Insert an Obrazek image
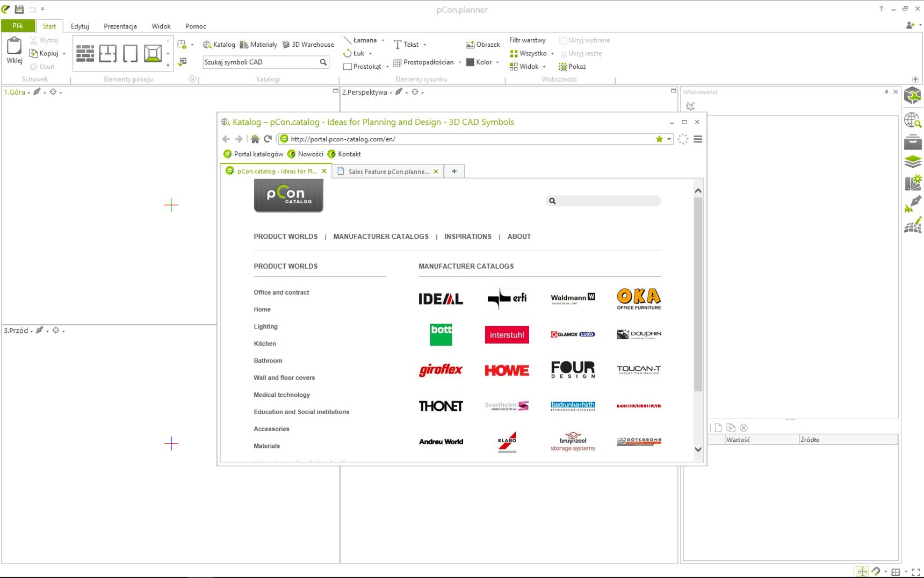Screen dimensions: 924x578 click(483, 45)
